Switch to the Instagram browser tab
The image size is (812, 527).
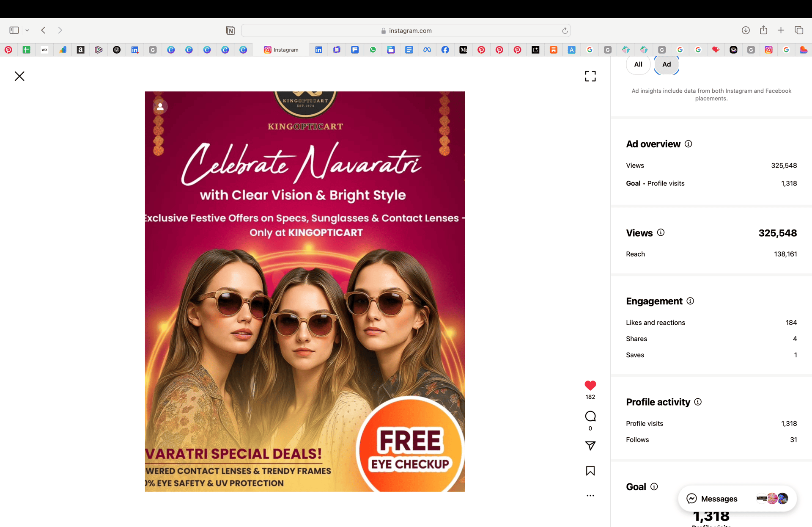click(x=282, y=50)
